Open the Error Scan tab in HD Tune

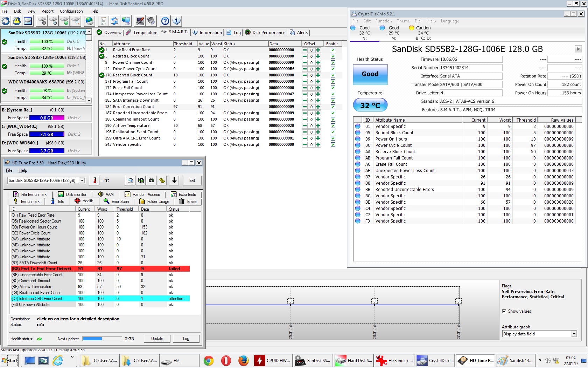tap(117, 202)
